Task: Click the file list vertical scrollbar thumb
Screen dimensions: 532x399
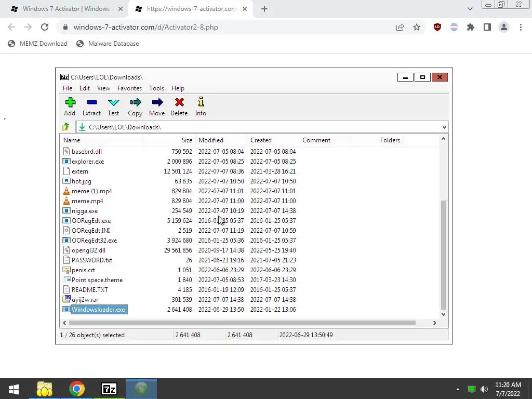Action: pos(443,255)
